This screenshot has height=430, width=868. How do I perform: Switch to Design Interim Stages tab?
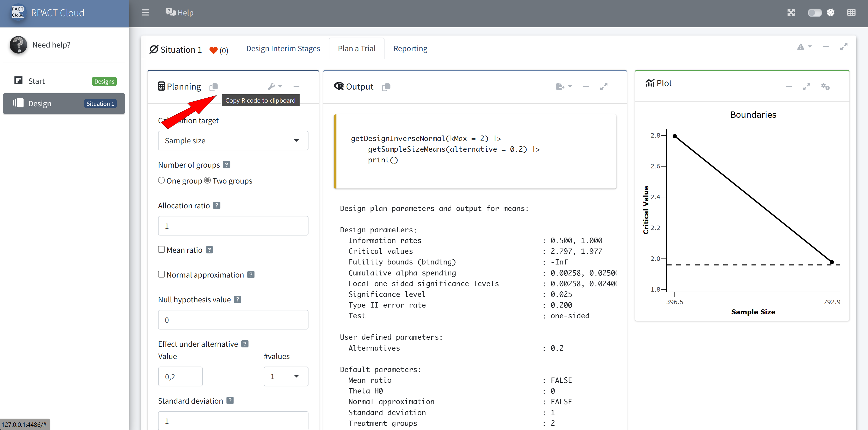click(283, 49)
